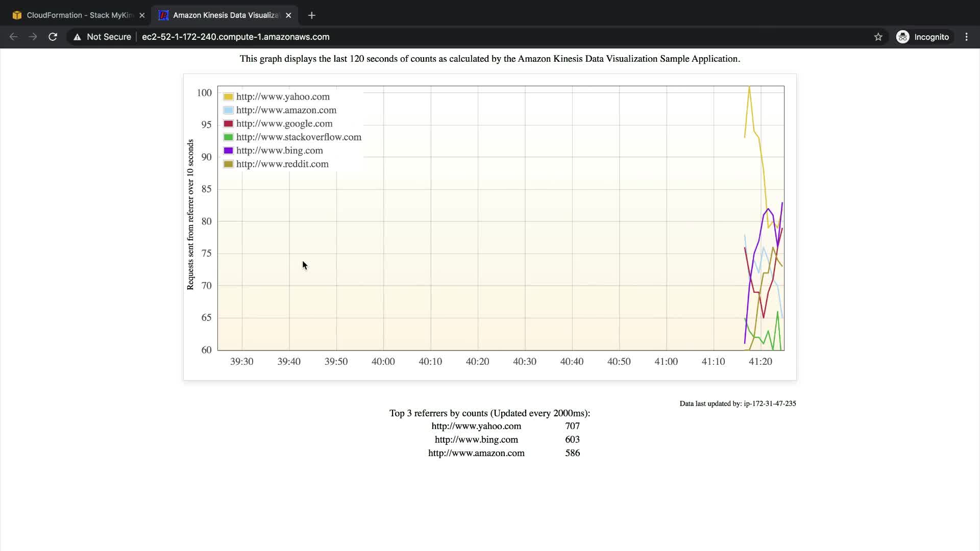Viewport: 980px width, 551px height.
Task: Click the back navigation arrow
Action: click(14, 37)
